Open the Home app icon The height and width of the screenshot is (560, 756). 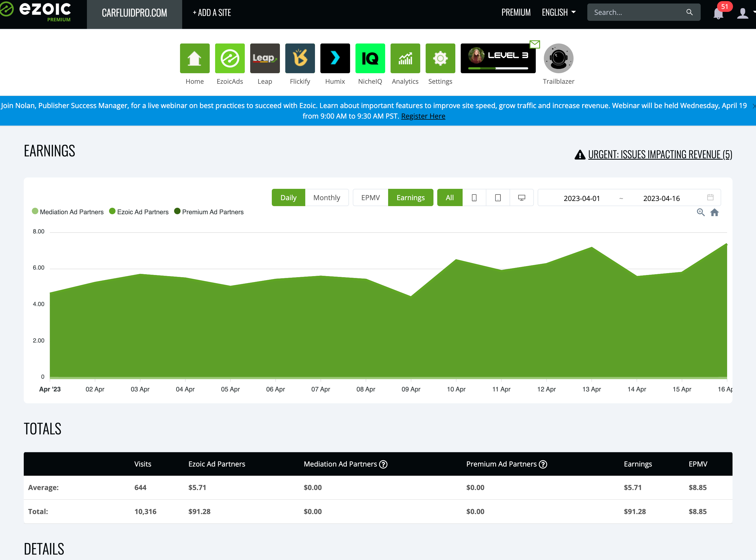194,58
